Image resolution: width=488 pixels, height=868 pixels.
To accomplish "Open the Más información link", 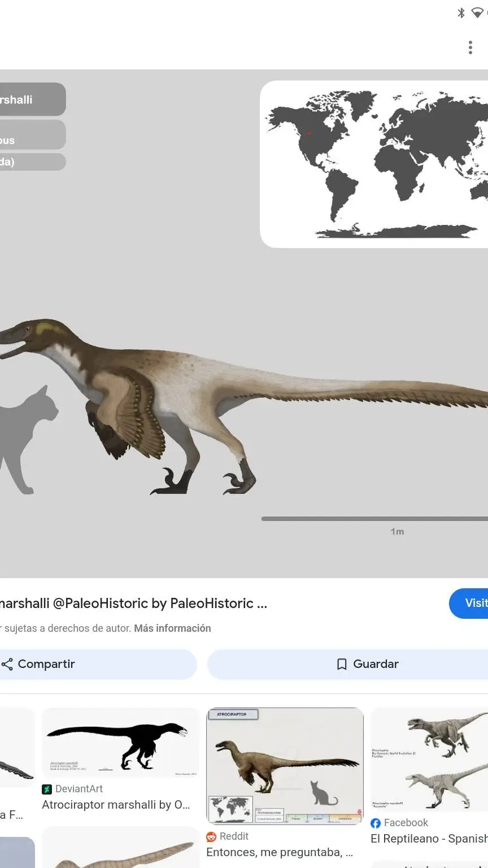I will pyautogui.click(x=172, y=628).
